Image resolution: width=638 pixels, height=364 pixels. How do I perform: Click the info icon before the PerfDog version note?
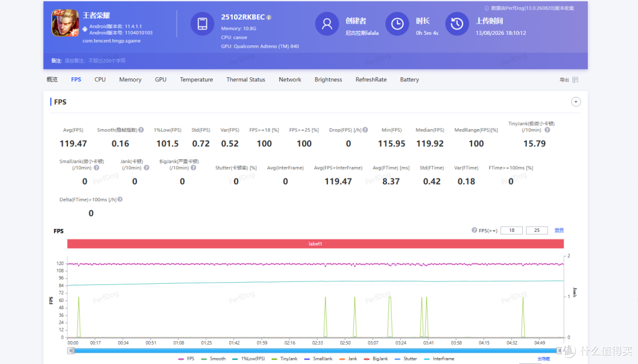pyautogui.click(x=486, y=8)
